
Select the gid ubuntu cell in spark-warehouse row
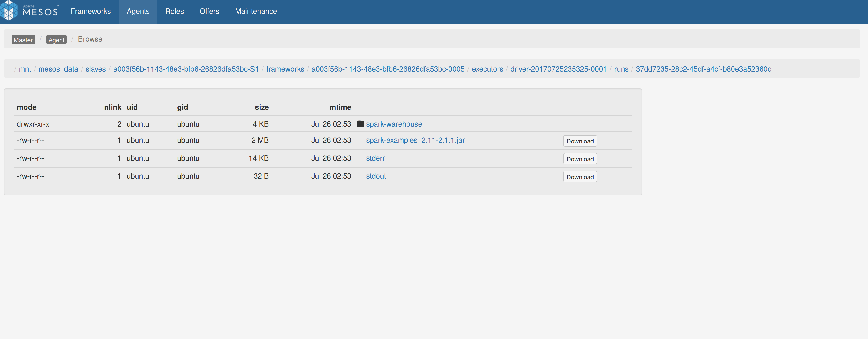(x=188, y=124)
